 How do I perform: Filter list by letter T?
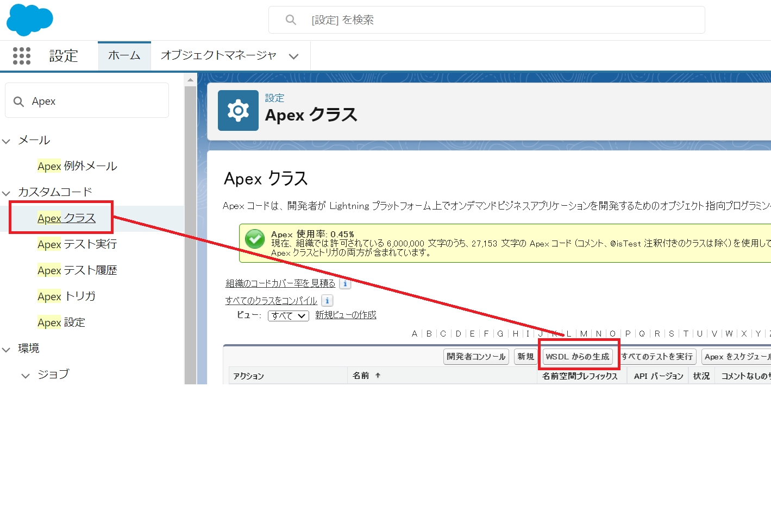click(x=686, y=334)
